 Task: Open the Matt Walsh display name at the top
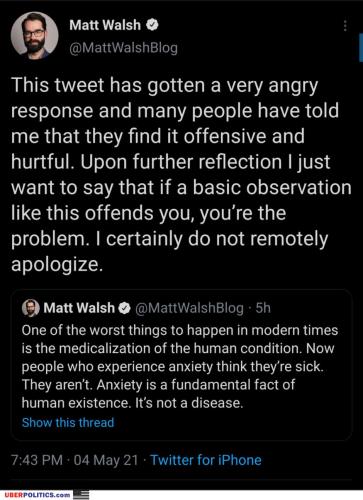click(105, 25)
